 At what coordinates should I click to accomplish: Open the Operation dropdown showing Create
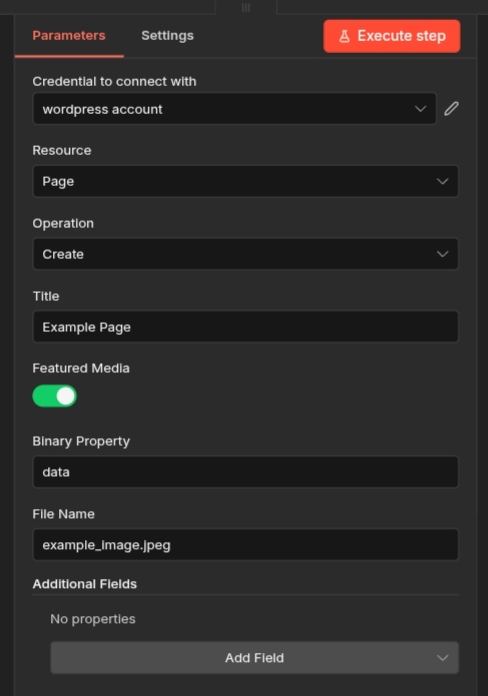coord(246,254)
